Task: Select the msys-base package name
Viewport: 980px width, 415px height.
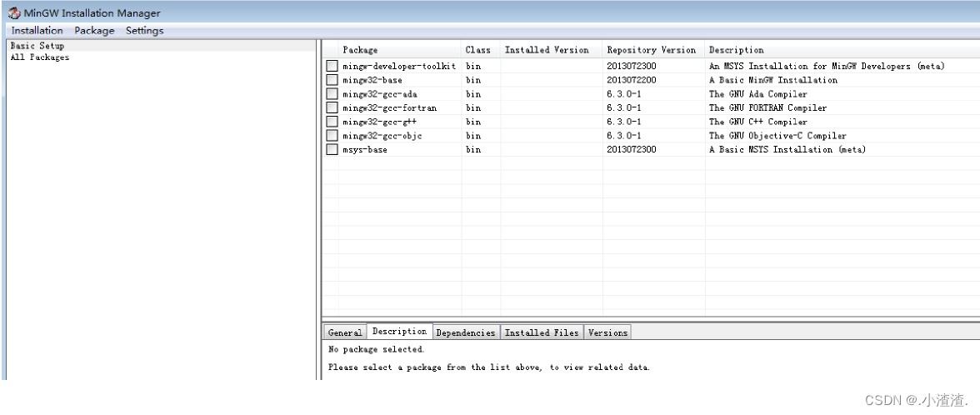Action: (365, 149)
